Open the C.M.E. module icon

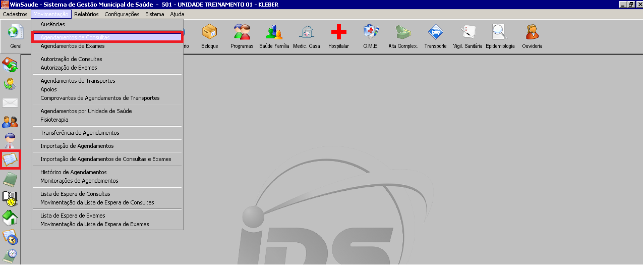(x=371, y=32)
